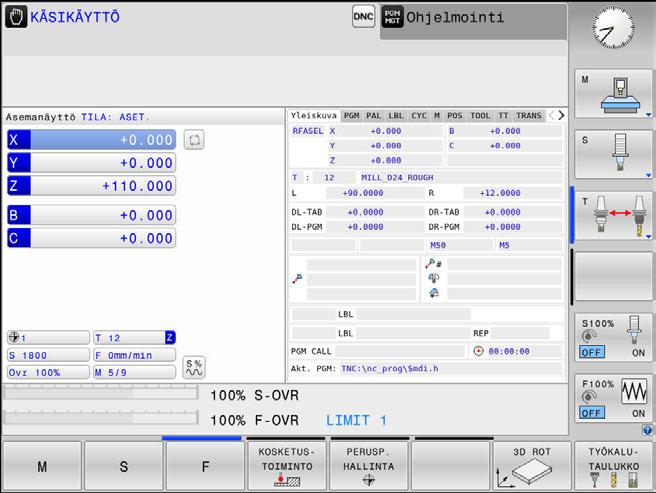
Task: Click the runtime clock icon near 00:00:00
Action: 478,351
